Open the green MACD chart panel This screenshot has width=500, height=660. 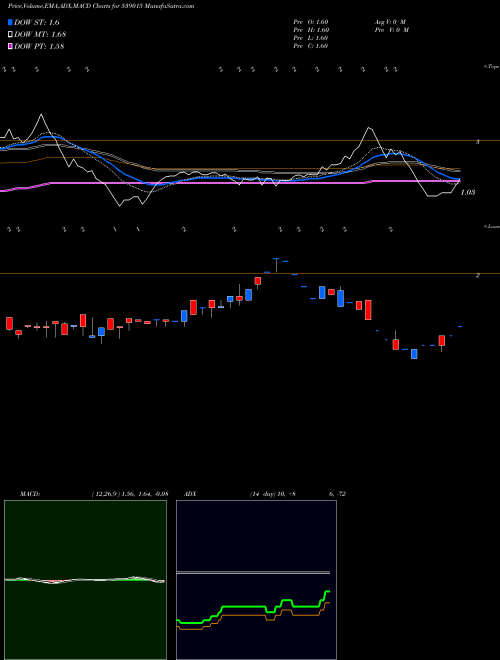[85, 580]
